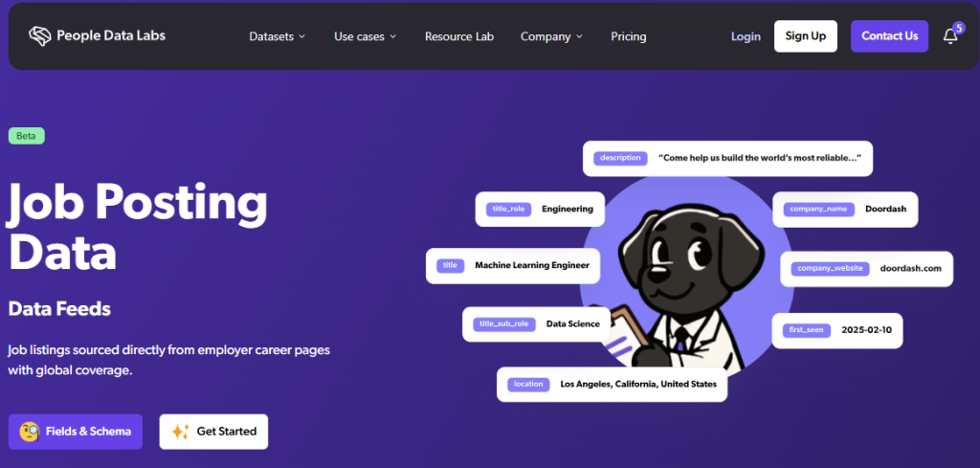
Task: Click the Get Started button
Action: click(x=213, y=432)
